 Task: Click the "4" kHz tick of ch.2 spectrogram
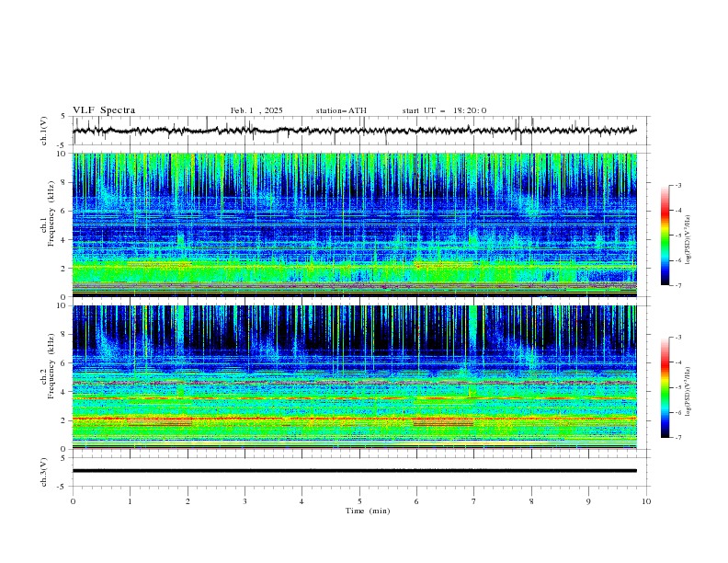(65, 392)
